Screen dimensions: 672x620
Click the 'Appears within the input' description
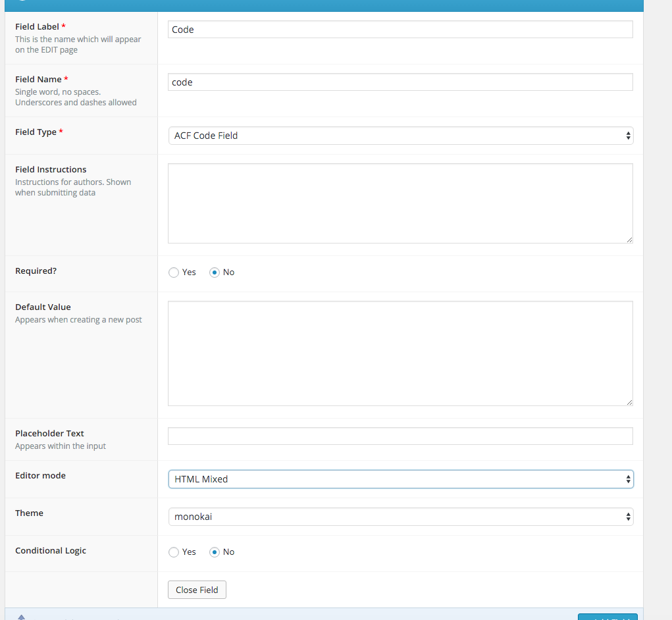click(x=61, y=446)
